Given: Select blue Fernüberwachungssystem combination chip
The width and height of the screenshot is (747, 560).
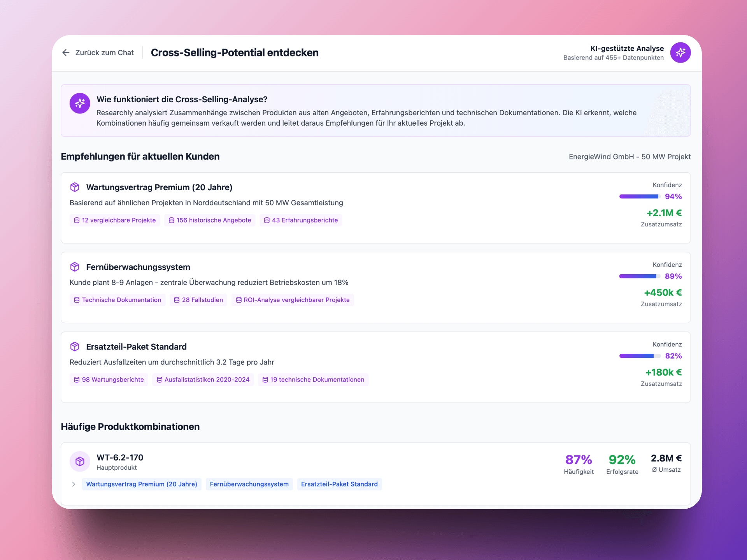Looking at the screenshot, I should [249, 484].
